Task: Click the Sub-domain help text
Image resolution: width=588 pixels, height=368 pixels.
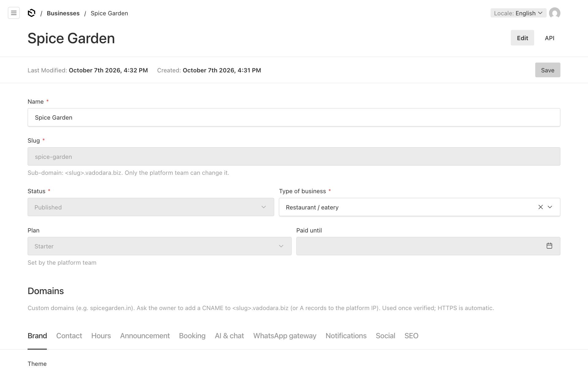Action: click(x=128, y=173)
